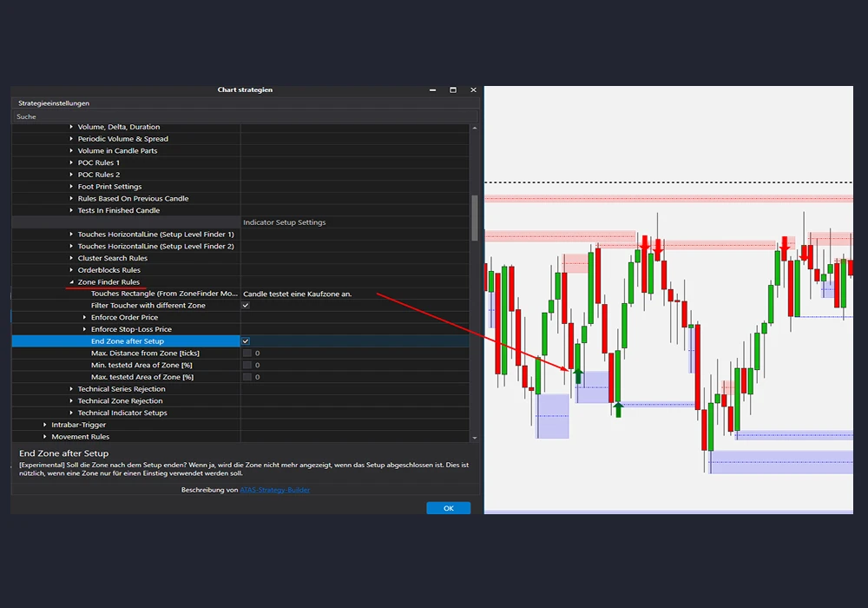The width and height of the screenshot is (868, 608).
Task: Expand Cluster Search Rules group
Action: 71,258
